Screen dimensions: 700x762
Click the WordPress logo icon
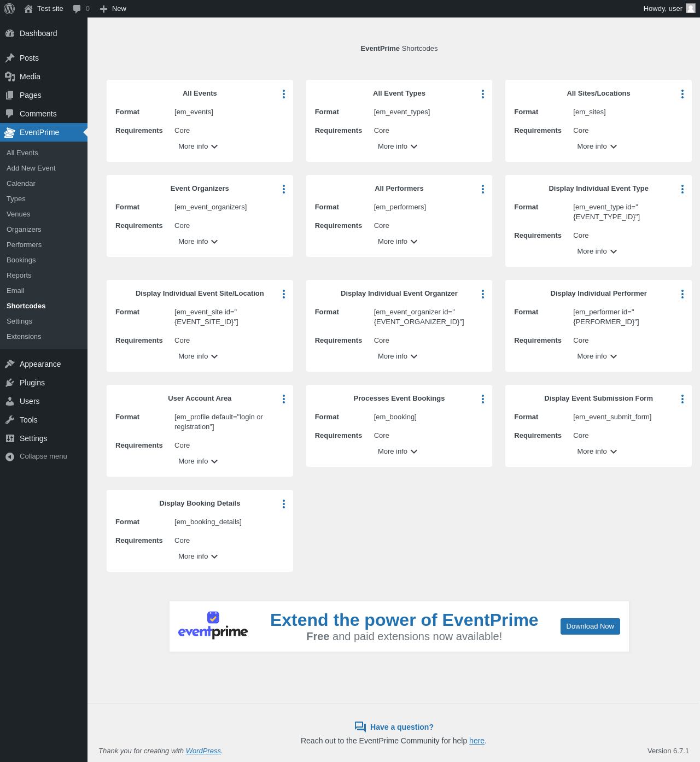pos(9,9)
